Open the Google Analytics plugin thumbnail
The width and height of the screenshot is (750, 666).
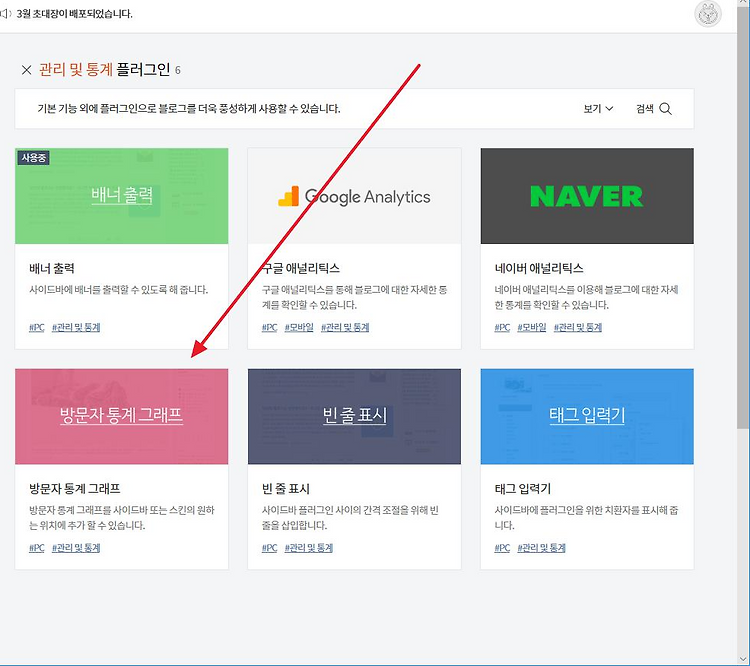354,196
